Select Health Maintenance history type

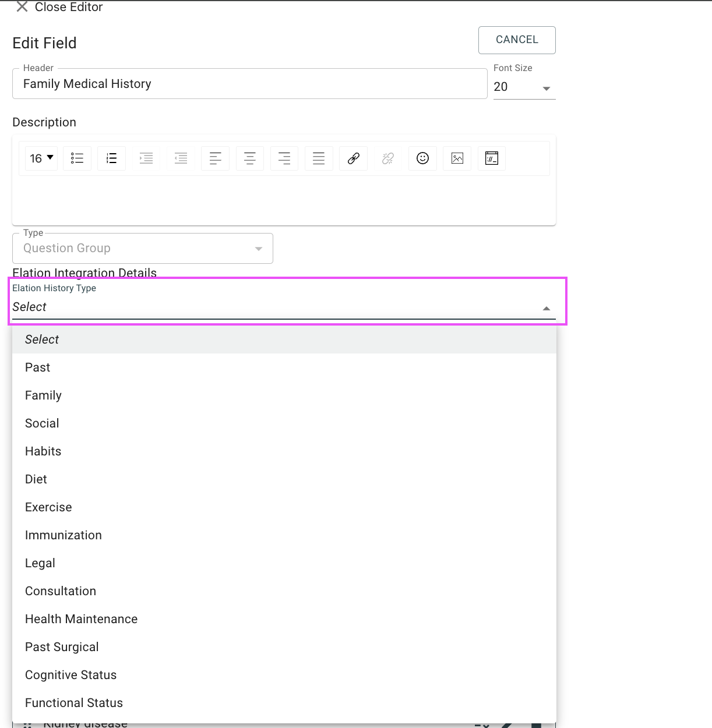284,619
